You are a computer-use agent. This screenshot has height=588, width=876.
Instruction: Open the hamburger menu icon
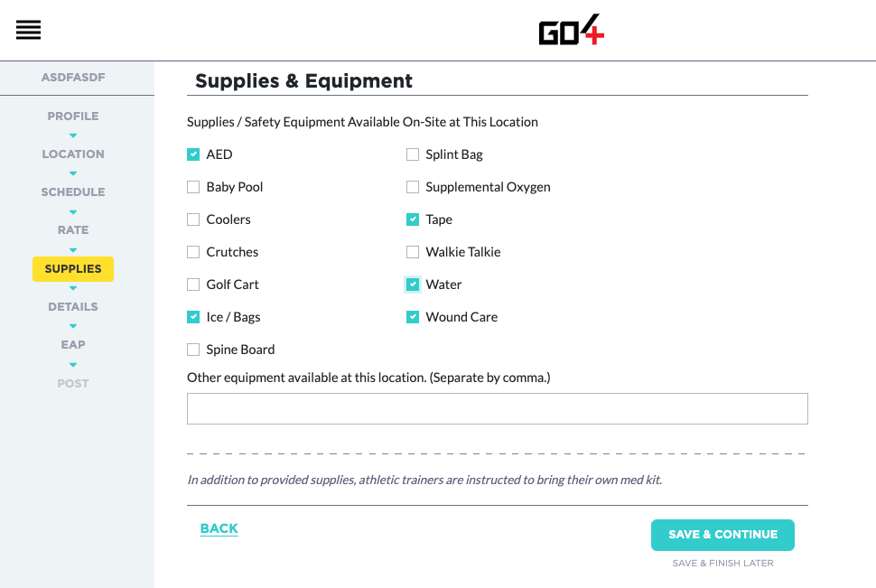coord(29,30)
